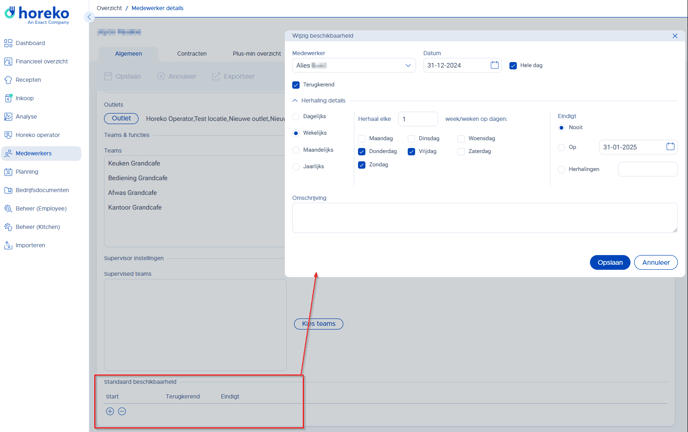The width and height of the screenshot is (688, 432).
Task: Close the Wijzig beschikbaarheid dialog
Action: point(675,36)
